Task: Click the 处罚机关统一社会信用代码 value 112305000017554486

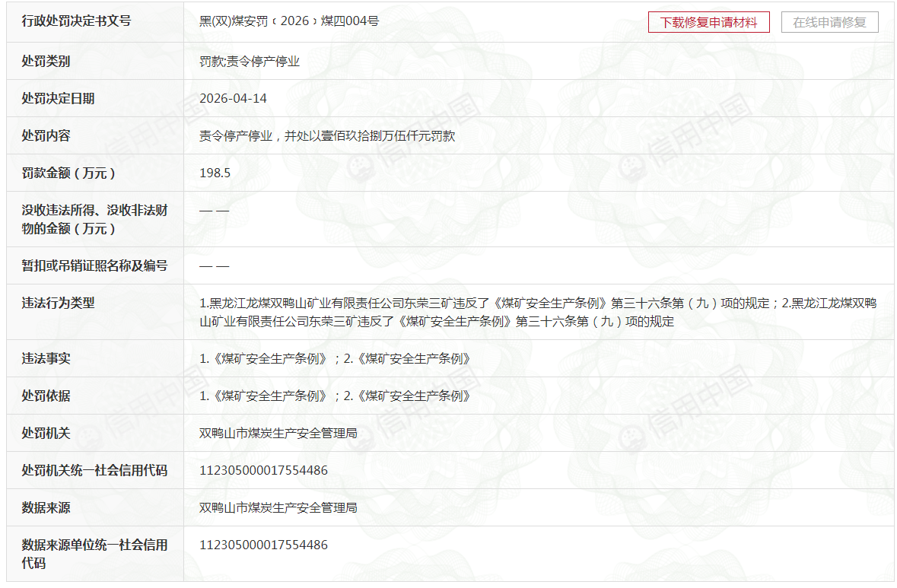Action: (264, 470)
